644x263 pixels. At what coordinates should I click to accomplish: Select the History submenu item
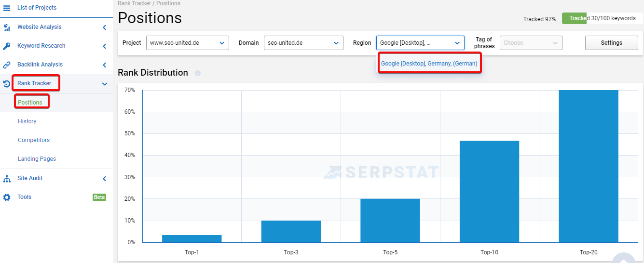tap(27, 121)
